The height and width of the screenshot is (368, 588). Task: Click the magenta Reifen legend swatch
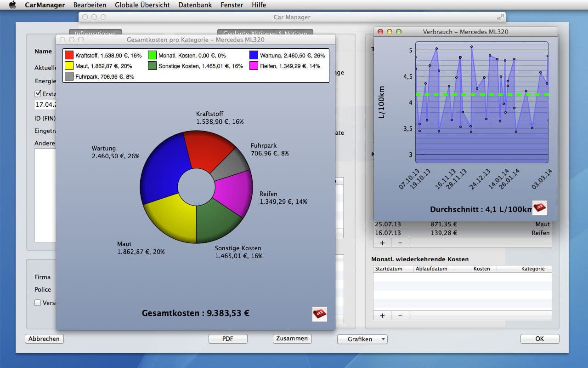point(254,66)
